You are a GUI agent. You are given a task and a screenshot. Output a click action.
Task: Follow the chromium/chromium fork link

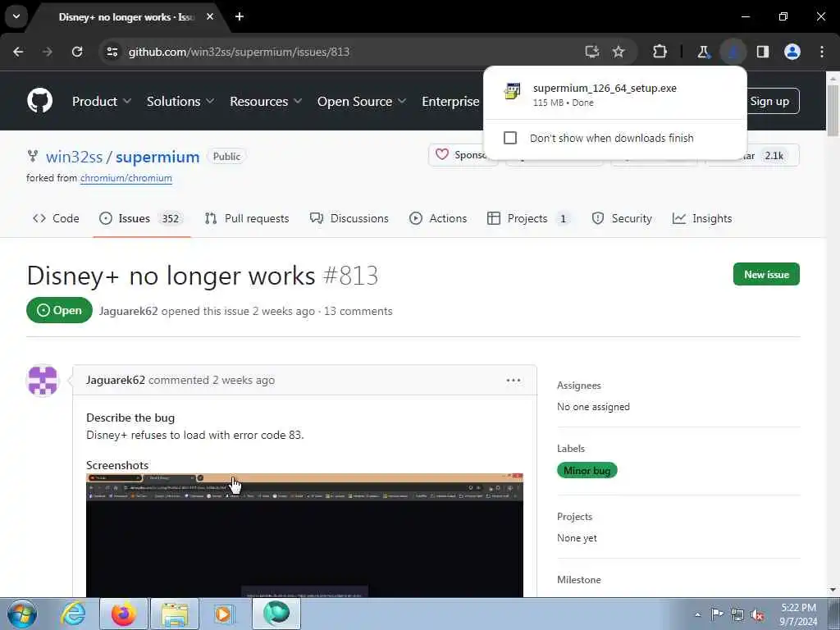126,178
